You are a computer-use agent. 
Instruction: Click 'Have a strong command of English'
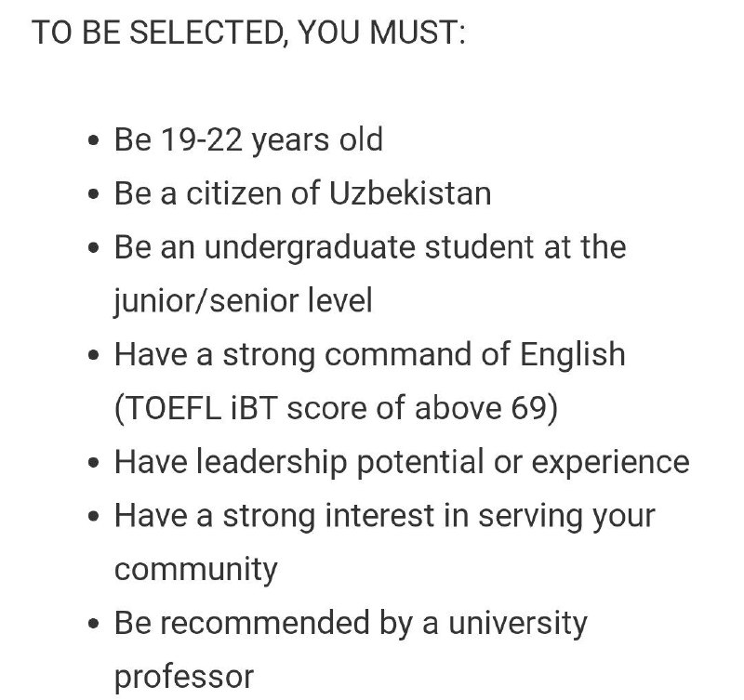tap(369, 355)
